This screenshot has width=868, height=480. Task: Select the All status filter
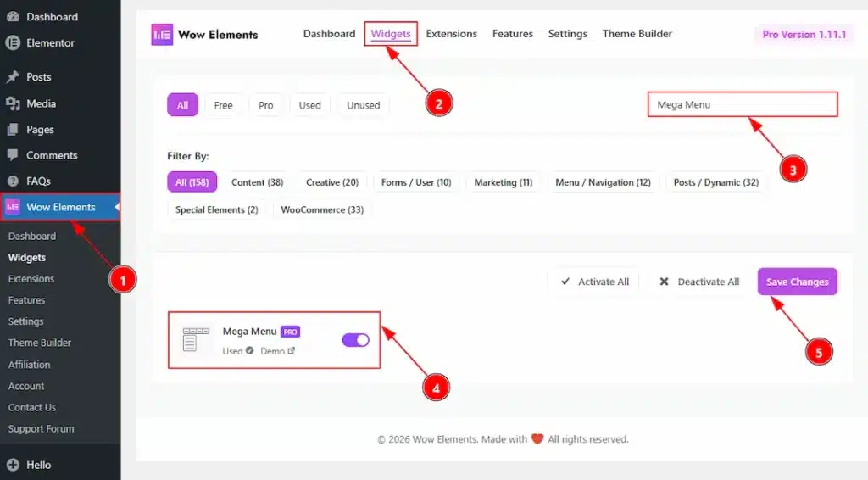183,105
